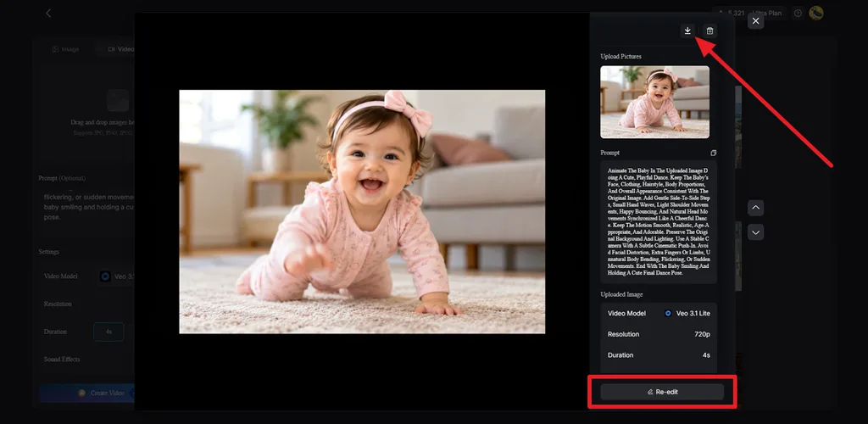This screenshot has width=868, height=424.
Task: Click the "Uploaded Image" label
Action: [x=621, y=294]
